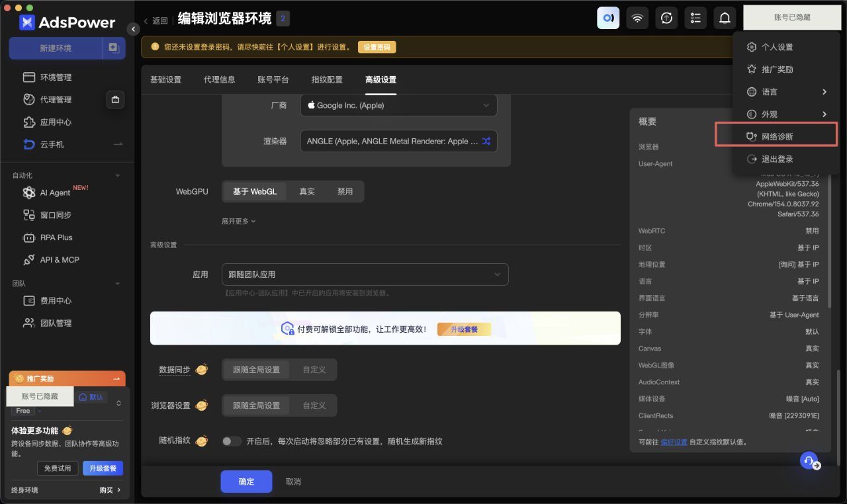Set 数据同步 to 自定义
Viewport: 847px width, 504px height.
314,370
